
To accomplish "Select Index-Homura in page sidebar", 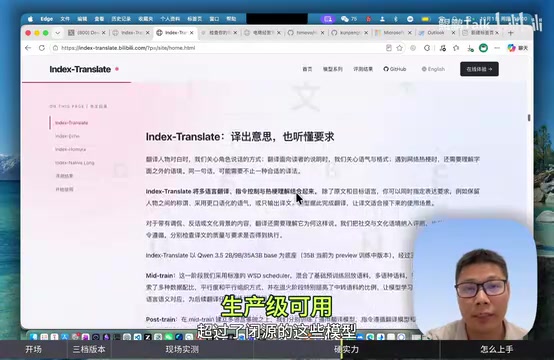I will pyautogui.click(x=70, y=149).
